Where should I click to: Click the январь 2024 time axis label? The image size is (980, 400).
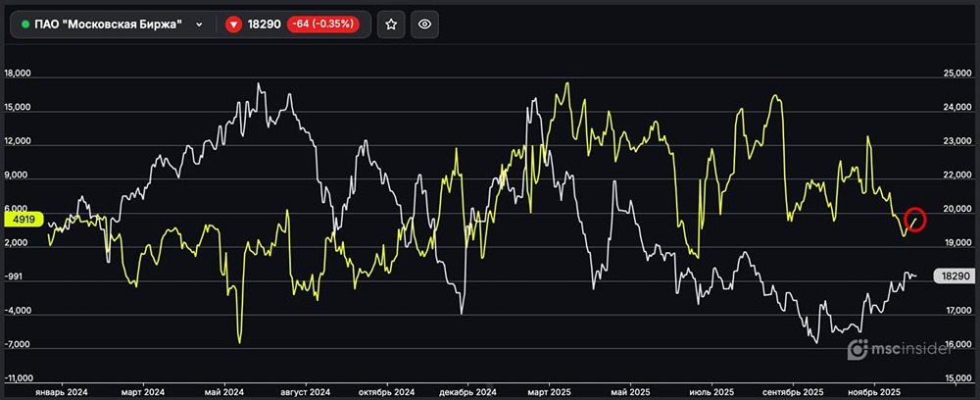tap(61, 392)
